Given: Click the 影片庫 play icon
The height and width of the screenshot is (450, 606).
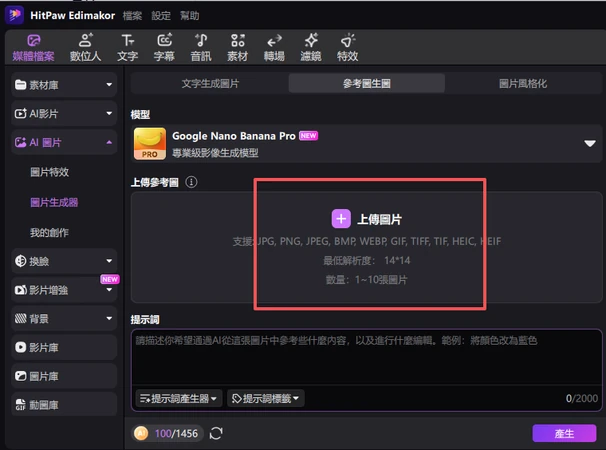Looking at the screenshot, I should coord(20,347).
